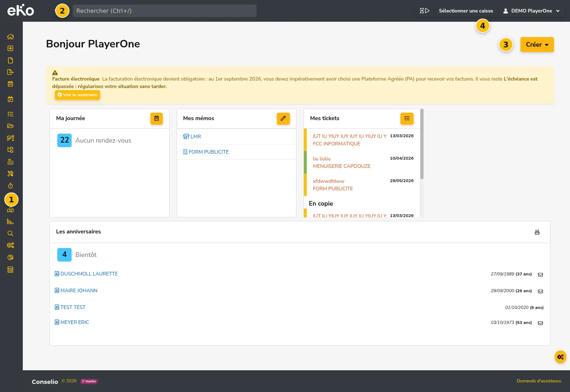Open the FORM PUBLICITE memo link
Screen dimensions: 570x392
[x=206, y=152]
